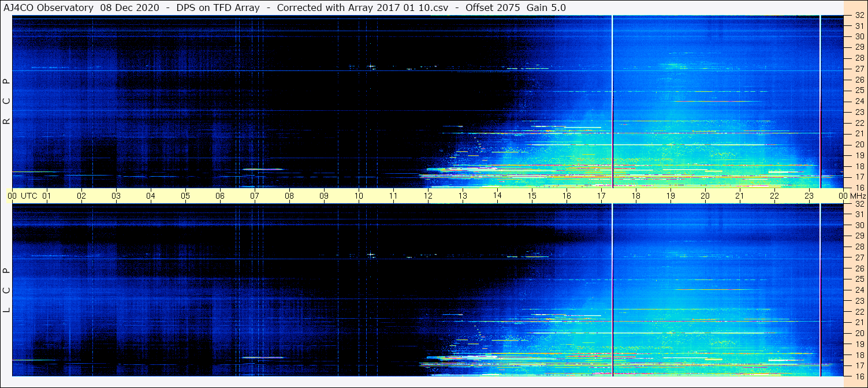
Task: Select the '02' hour tick label
Action: click(x=81, y=196)
